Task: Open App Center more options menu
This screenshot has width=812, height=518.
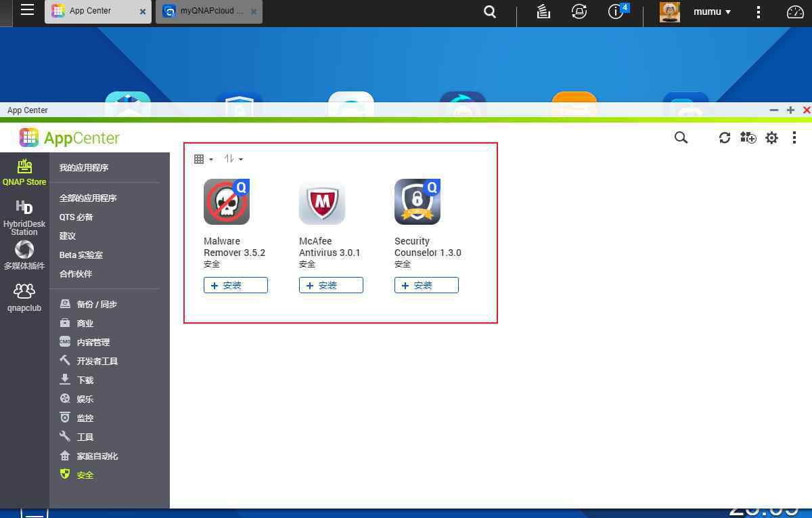Action: (x=794, y=137)
